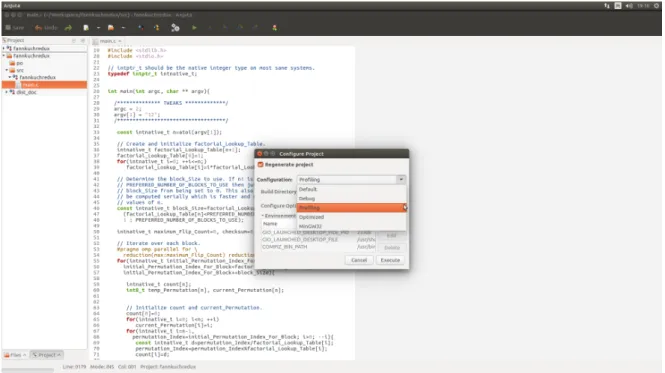Expand the first fannkuchredux tree node
Screen dimensions: 665x373
[4, 48]
